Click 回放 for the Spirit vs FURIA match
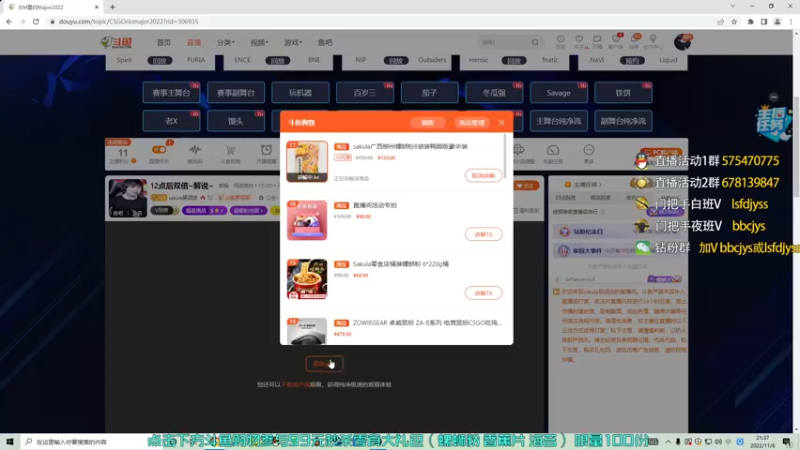The image size is (800, 450). tap(160, 61)
